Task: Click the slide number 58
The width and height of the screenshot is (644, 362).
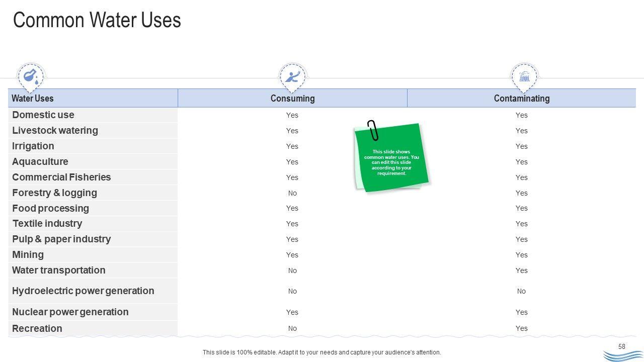Action: 622,346
